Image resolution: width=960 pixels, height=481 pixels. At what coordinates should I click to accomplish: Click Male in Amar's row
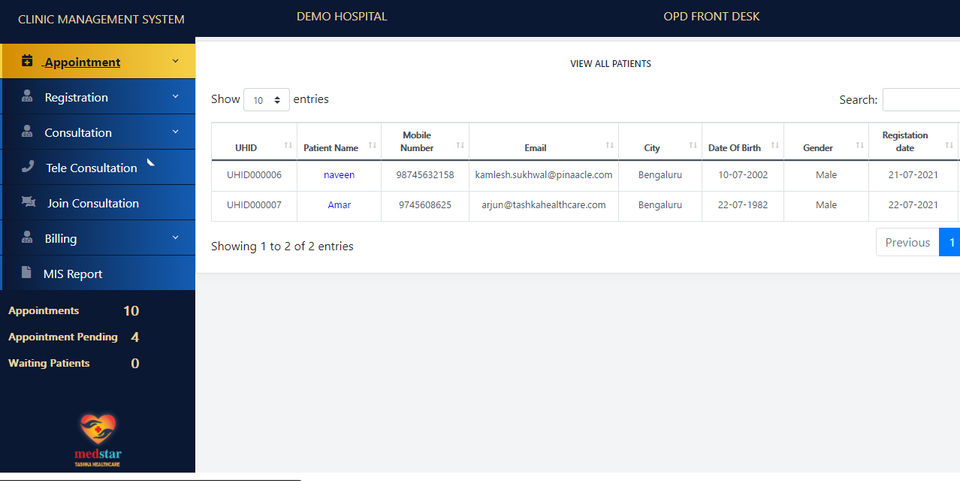[826, 205]
